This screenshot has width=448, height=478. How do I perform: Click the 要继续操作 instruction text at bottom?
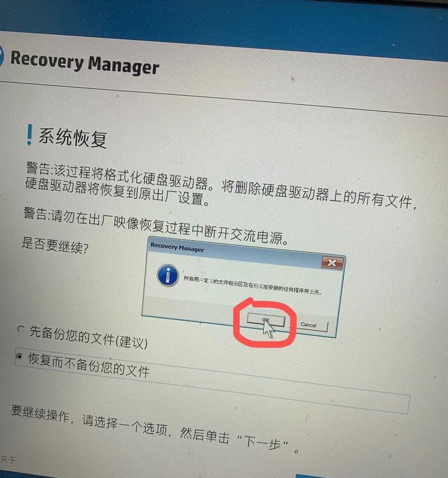coord(155,430)
